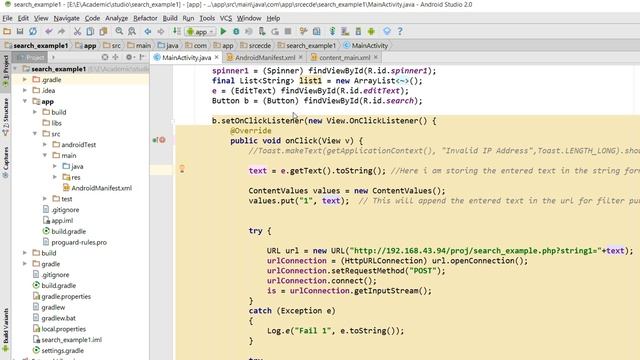Viewport: 640px width, 360px height.
Task: Click the intention lightbulb in gutter
Action: pos(182,169)
